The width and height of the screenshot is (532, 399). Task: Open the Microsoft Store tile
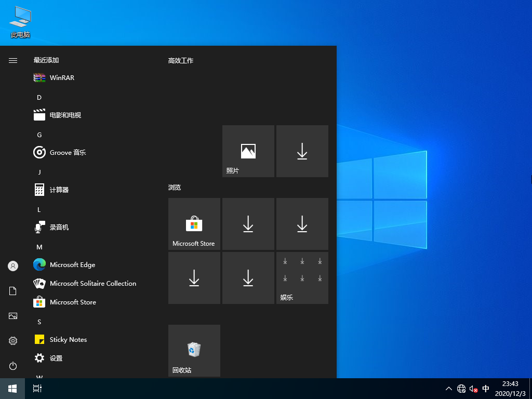tap(194, 224)
